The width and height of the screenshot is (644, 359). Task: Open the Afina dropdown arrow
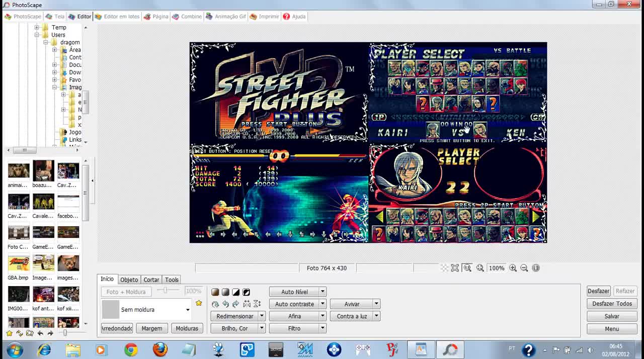coord(323,316)
